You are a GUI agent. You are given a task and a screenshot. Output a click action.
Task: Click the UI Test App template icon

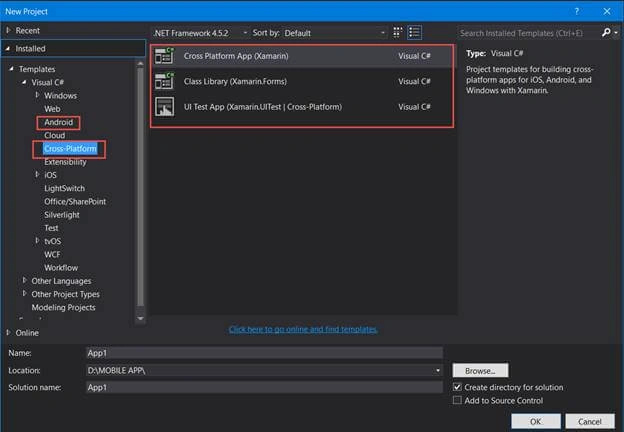[164, 107]
